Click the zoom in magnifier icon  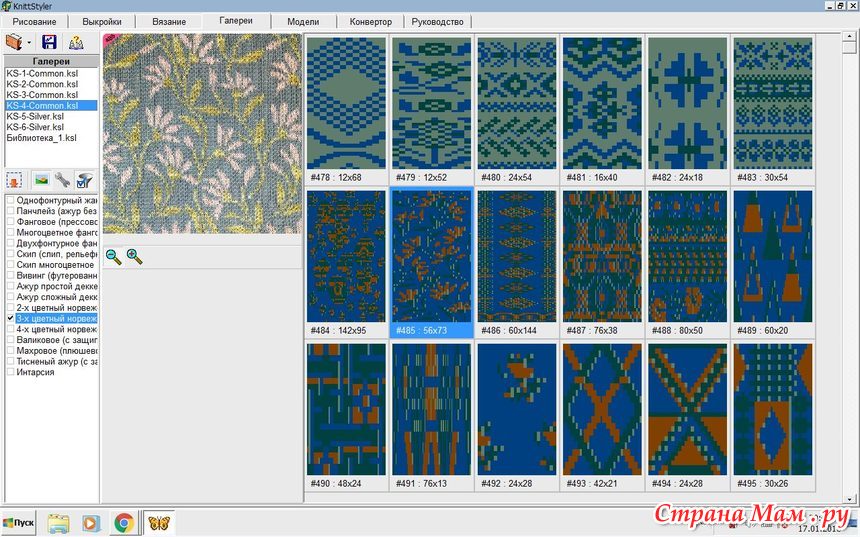(134, 256)
